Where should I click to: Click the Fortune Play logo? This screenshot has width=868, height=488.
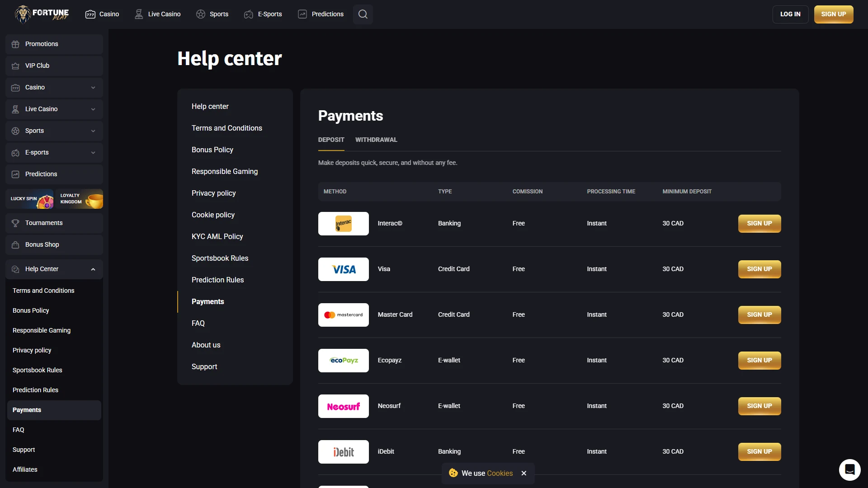click(x=42, y=14)
